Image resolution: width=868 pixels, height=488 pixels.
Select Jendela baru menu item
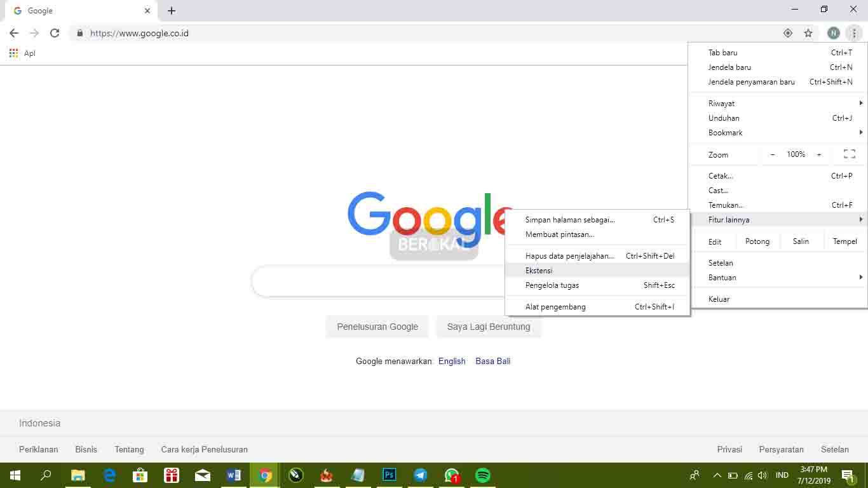(x=778, y=67)
